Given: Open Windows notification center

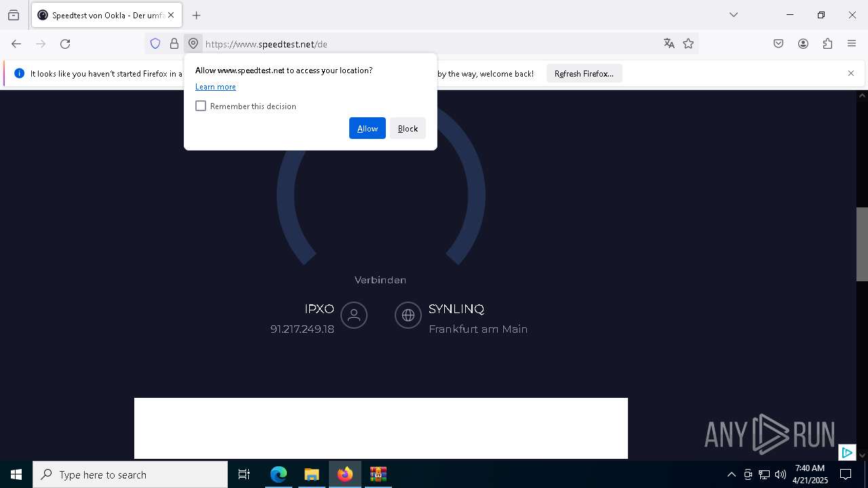Looking at the screenshot, I should (846, 474).
